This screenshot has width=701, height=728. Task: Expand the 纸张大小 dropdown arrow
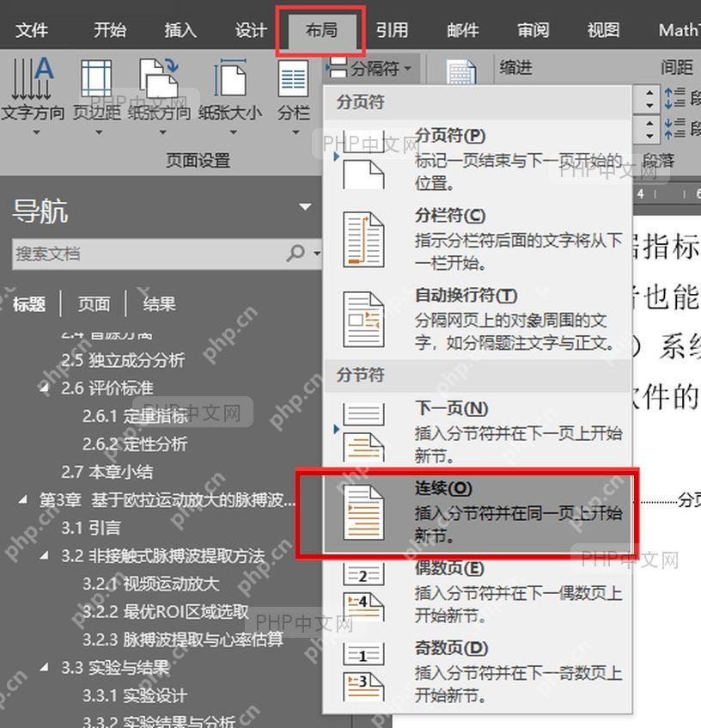point(234,132)
